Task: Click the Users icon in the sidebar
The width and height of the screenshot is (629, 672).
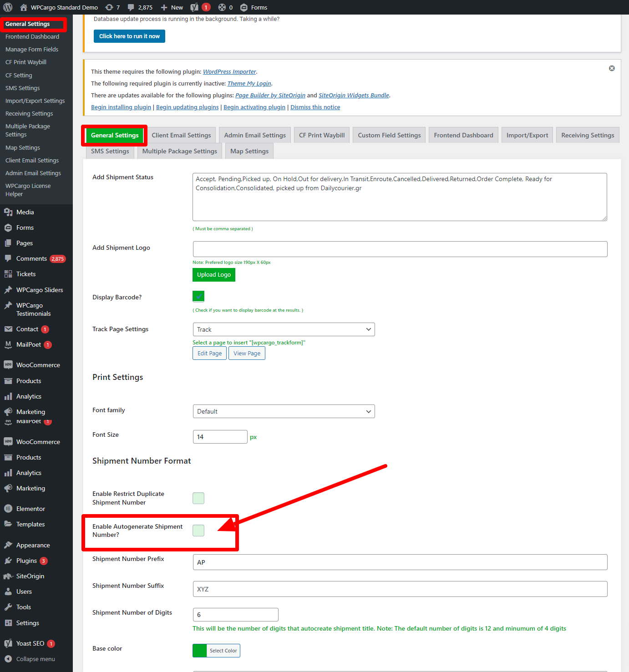Action: point(8,591)
